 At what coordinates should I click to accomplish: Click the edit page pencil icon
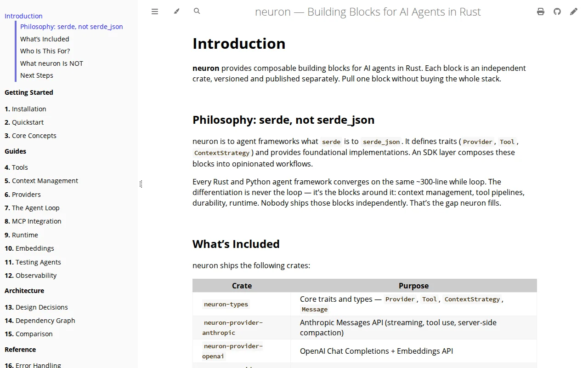(574, 11)
